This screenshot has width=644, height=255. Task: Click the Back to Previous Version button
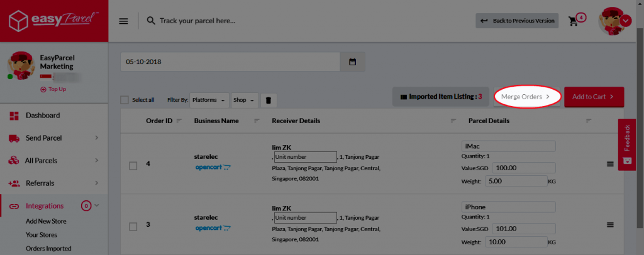tap(517, 21)
